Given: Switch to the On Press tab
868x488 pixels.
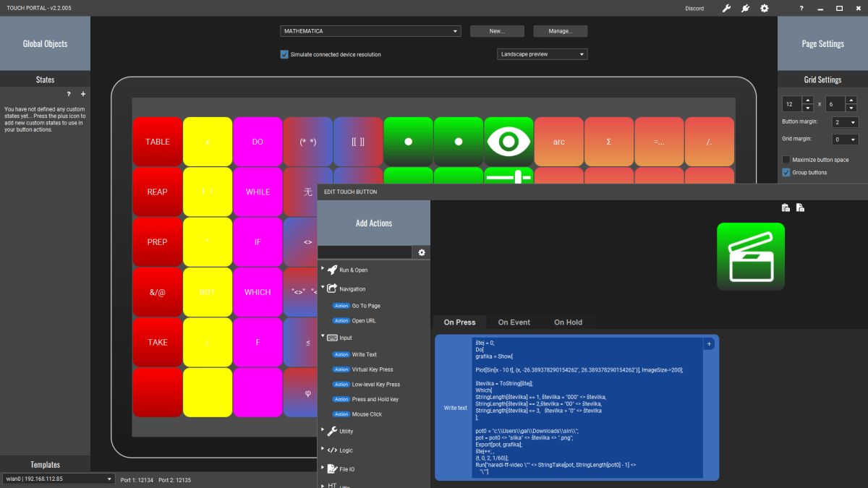Looking at the screenshot, I should pyautogui.click(x=459, y=322).
